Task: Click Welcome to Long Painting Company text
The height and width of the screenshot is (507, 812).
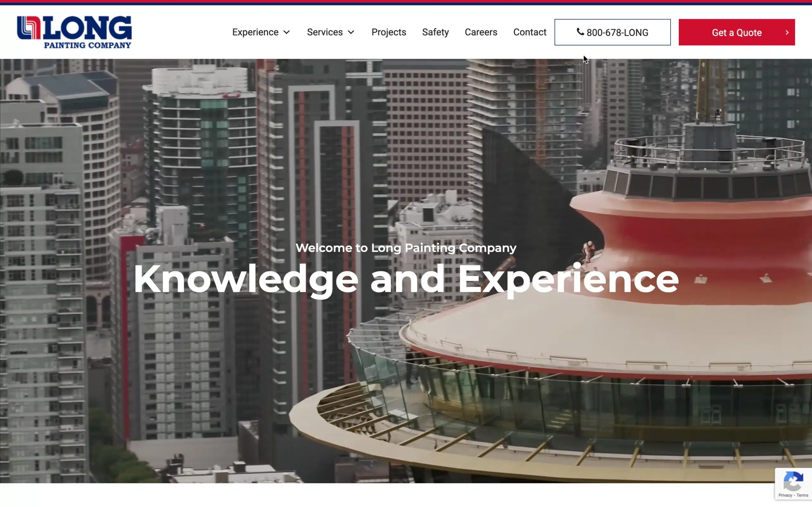Action: pos(406,248)
